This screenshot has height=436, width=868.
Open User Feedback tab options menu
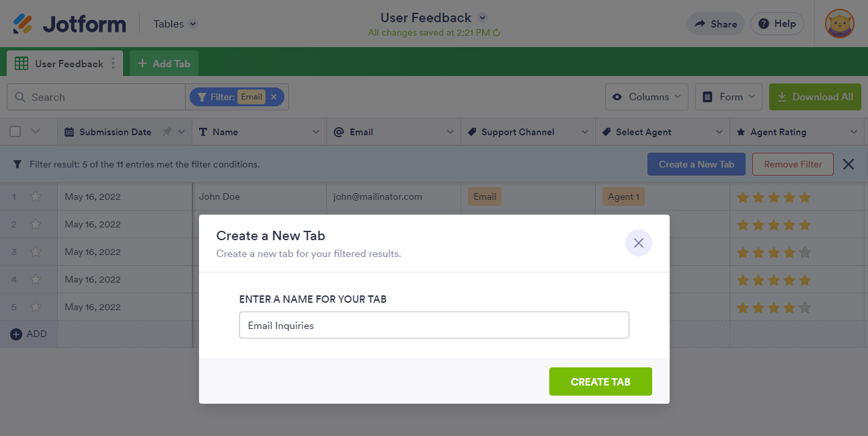[113, 64]
